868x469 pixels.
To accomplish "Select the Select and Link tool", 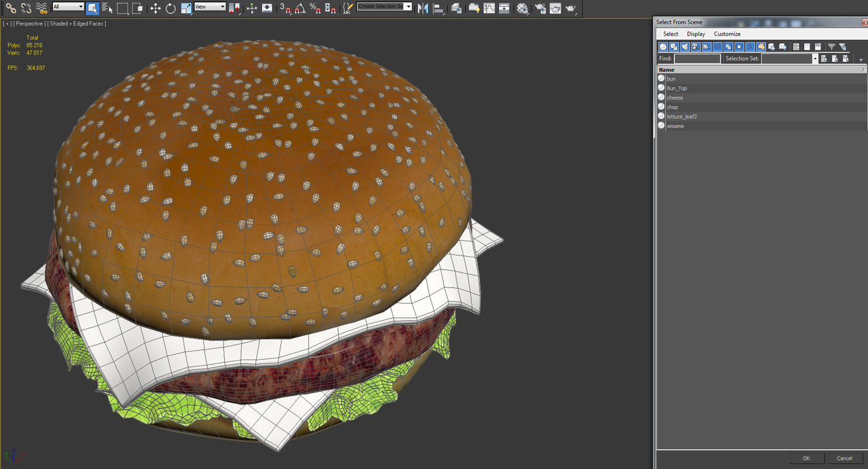I will 11,8.
